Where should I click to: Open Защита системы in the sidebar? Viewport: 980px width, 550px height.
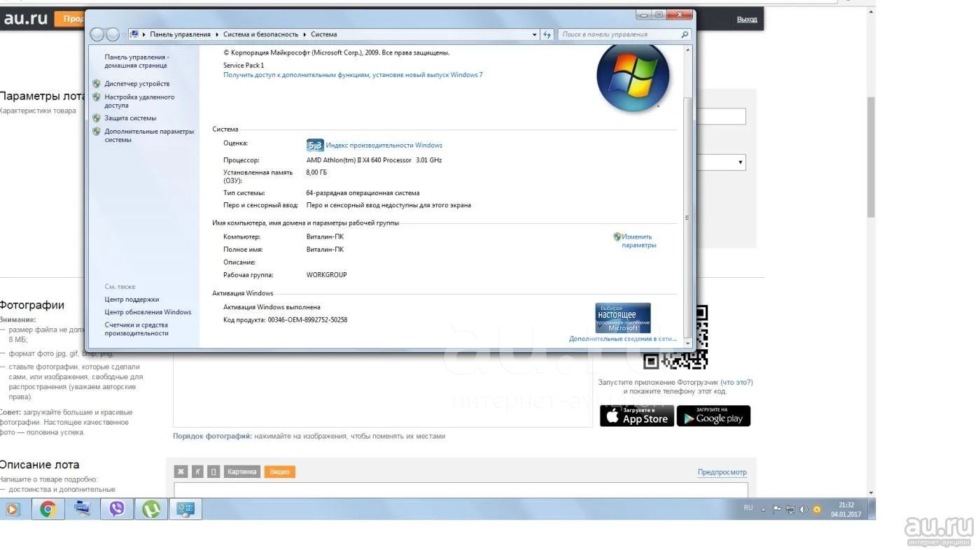point(130,118)
